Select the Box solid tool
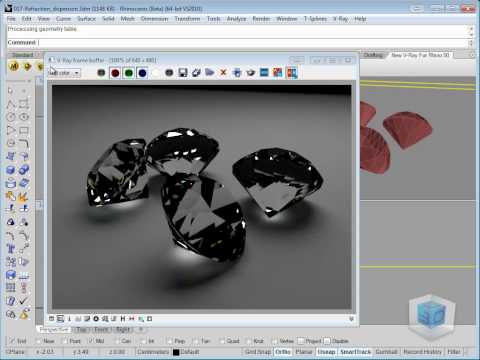 [11, 170]
